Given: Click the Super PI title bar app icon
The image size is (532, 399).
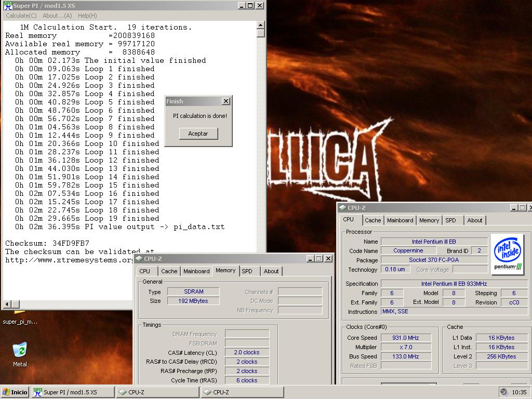Looking at the screenshot, I should point(8,5).
